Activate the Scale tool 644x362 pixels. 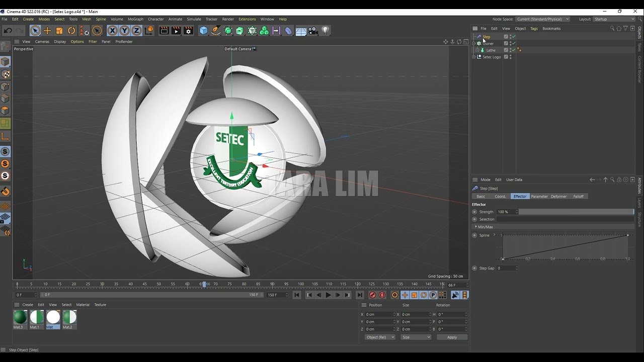[59, 31]
